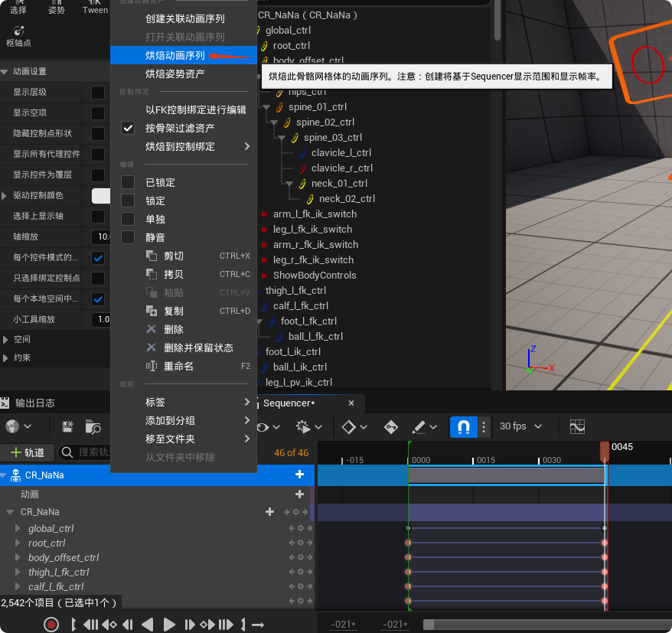This screenshot has width=672, height=633.
Task: Toggle Filter Asset by Skeleton checkbox
Action: pos(128,128)
